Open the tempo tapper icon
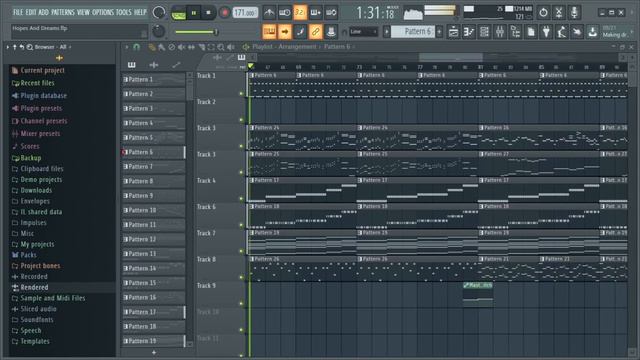Viewport: 640px width, 360px height. pyautogui.click(x=562, y=31)
